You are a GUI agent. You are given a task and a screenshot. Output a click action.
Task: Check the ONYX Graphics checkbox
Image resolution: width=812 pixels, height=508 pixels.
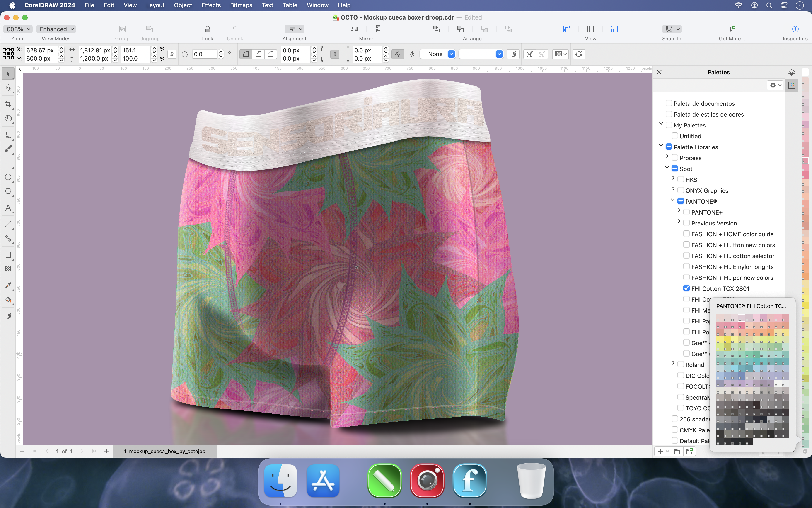pyautogui.click(x=680, y=190)
